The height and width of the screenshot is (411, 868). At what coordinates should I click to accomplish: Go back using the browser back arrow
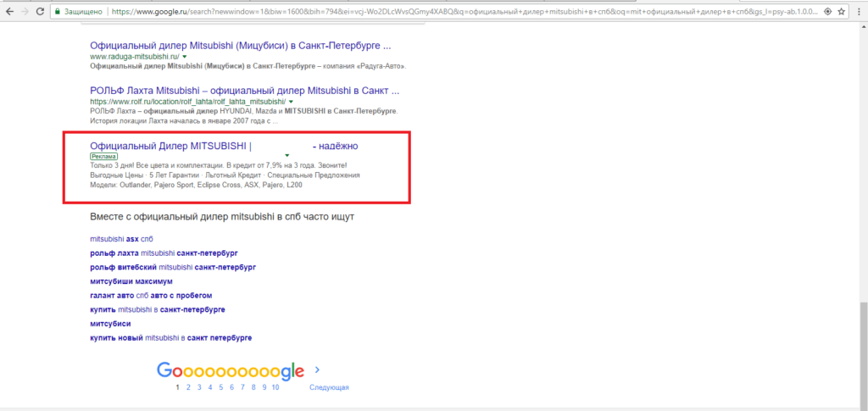(x=9, y=11)
